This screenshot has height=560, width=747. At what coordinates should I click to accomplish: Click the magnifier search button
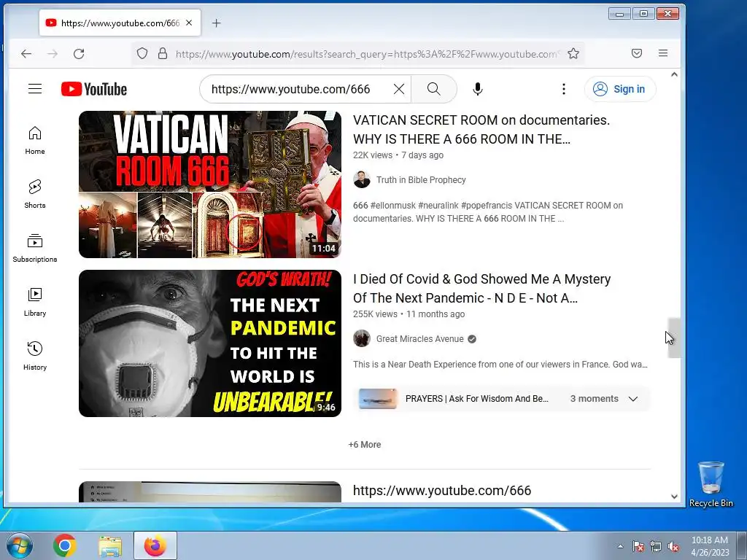(433, 89)
